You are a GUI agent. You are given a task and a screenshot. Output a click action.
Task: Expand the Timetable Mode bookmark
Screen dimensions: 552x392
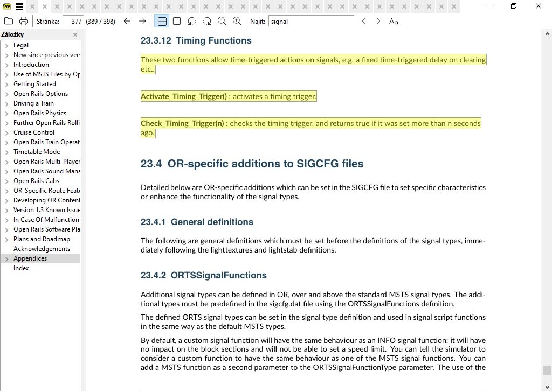click(6, 152)
